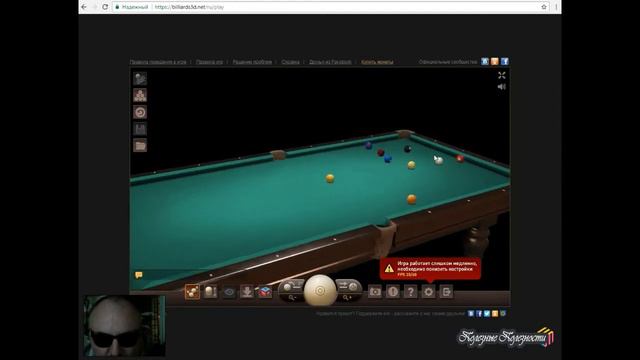Open the chat bubble icon at lower left of table
Viewport: 640px width, 360px height.
tap(139, 275)
